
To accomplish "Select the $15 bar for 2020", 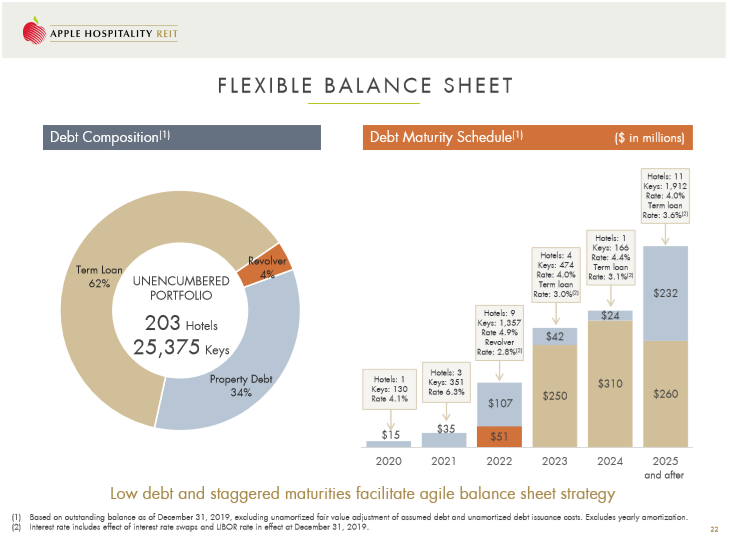I will click(388, 442).
